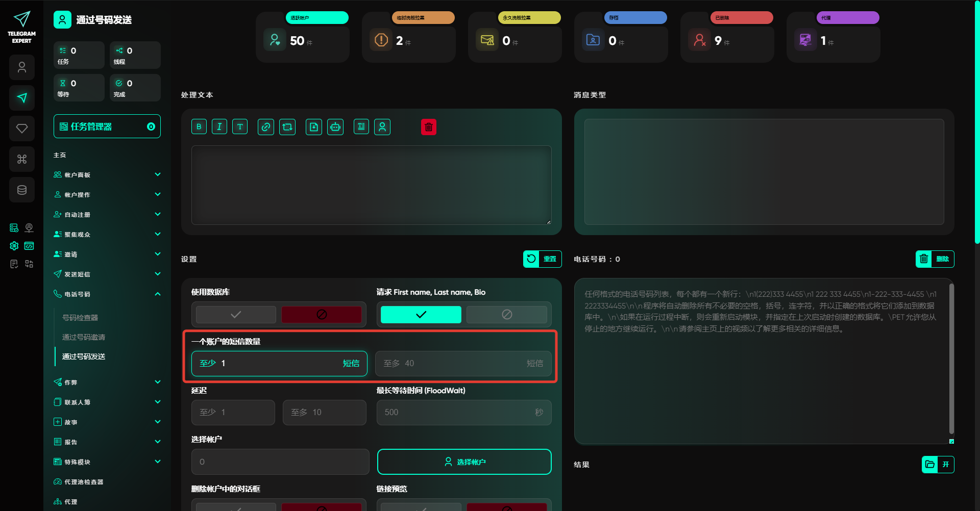This screenshot has width=980, height=511.
Task: Select 通过号码邀请 submenu item
Action: (84, 337)
